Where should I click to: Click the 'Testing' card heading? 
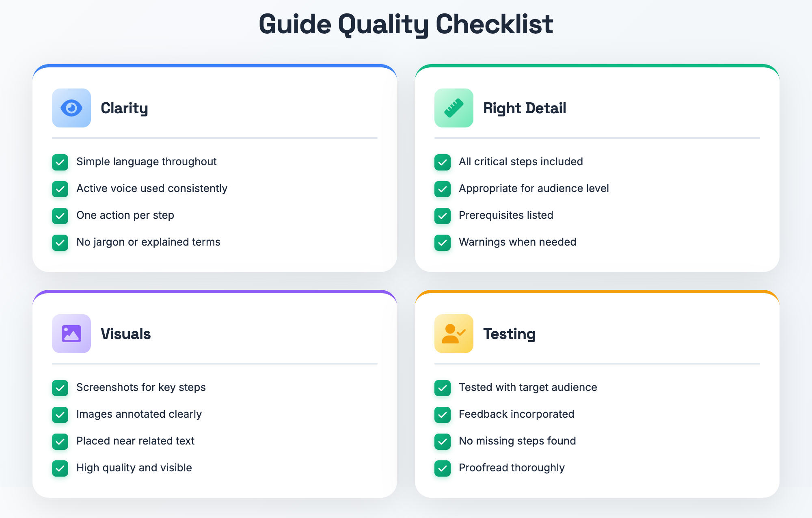509,334
